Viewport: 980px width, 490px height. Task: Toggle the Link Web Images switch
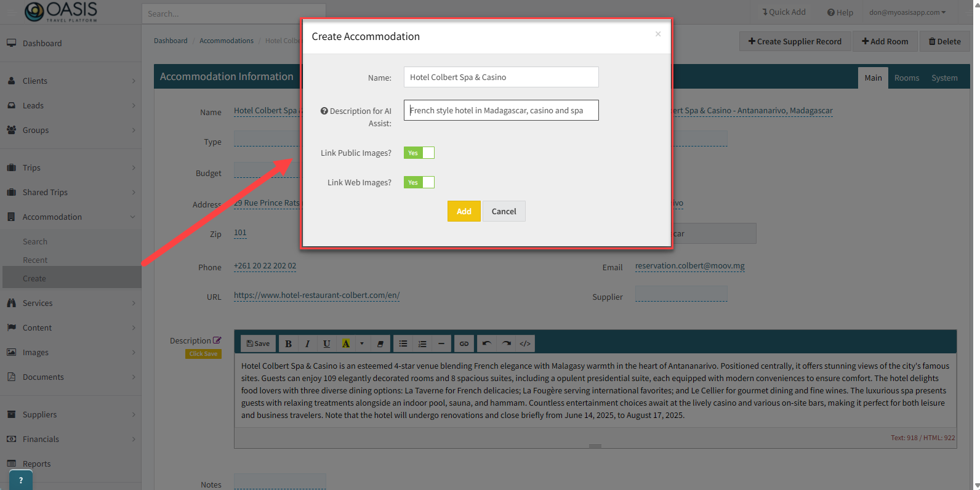pos(419,182)
